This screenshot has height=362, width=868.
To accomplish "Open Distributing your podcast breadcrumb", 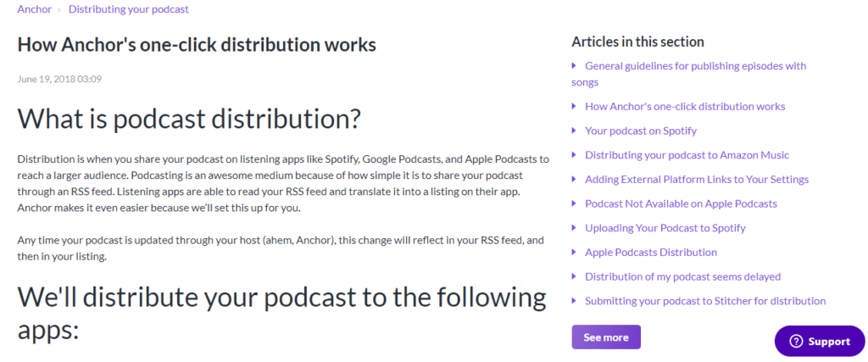I will click(x=128, y=9).
